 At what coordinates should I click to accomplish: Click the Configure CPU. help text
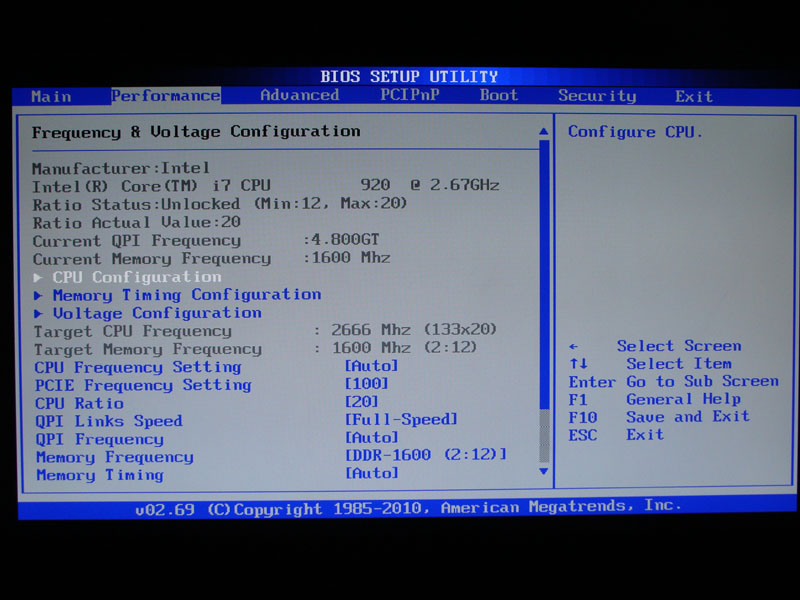tap(635, 132)
